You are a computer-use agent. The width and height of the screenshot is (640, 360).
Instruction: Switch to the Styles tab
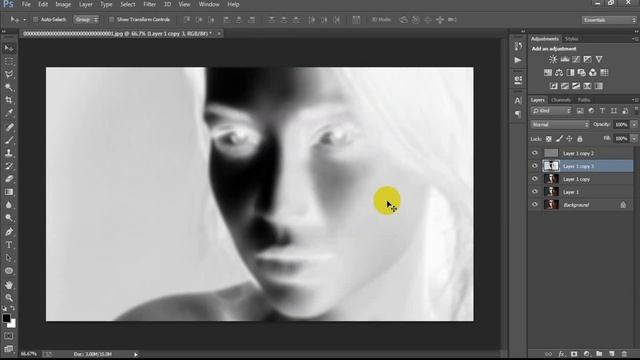tap(571, 39)
